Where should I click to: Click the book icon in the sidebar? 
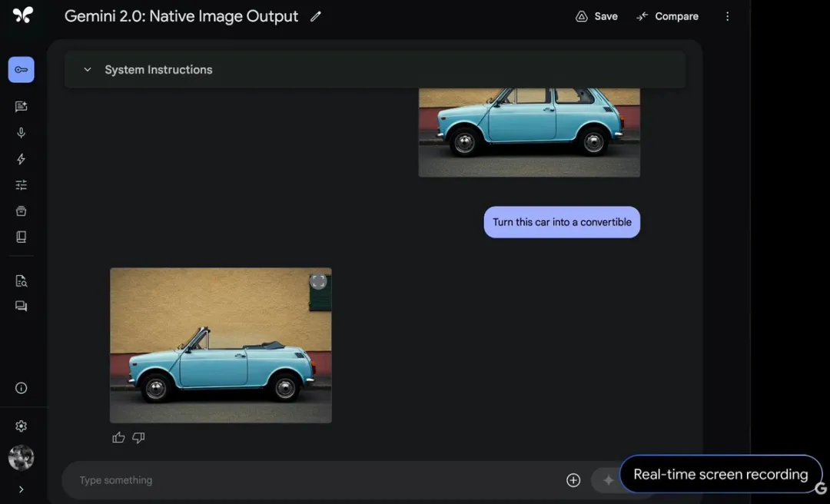(21, 237)
